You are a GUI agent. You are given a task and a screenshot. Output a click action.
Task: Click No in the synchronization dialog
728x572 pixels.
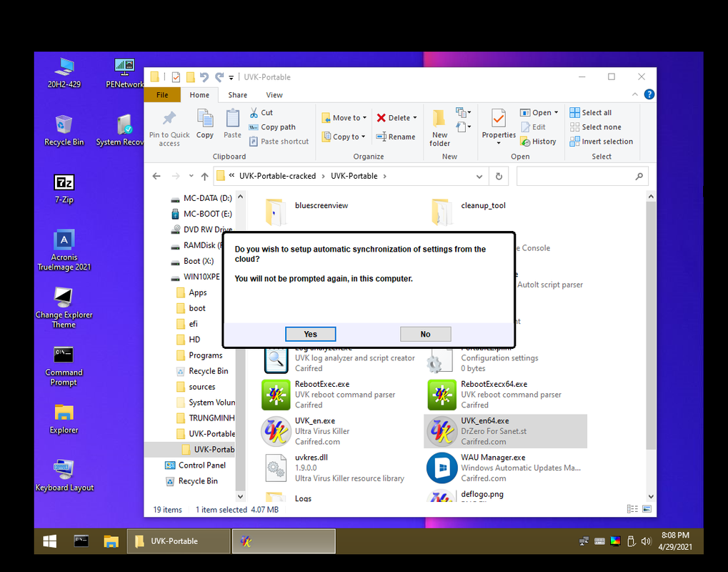(x=425, y=334)
